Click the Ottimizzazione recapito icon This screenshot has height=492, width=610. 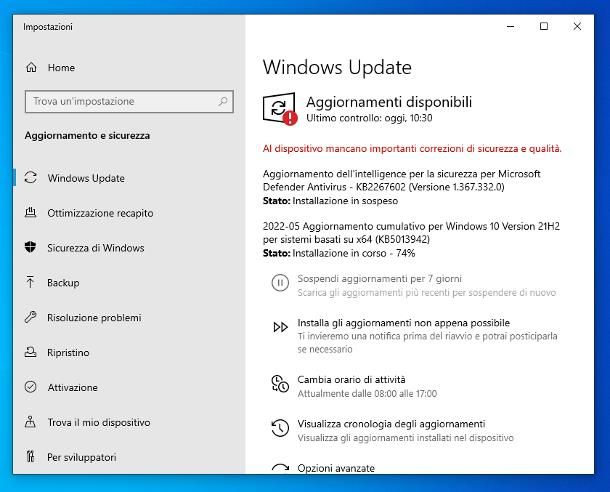(x=31, y=212)
